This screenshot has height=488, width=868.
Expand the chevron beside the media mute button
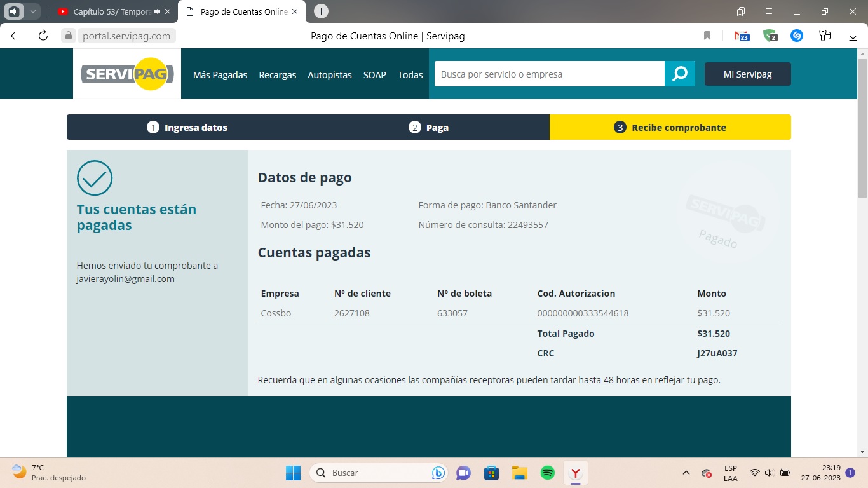32,11
